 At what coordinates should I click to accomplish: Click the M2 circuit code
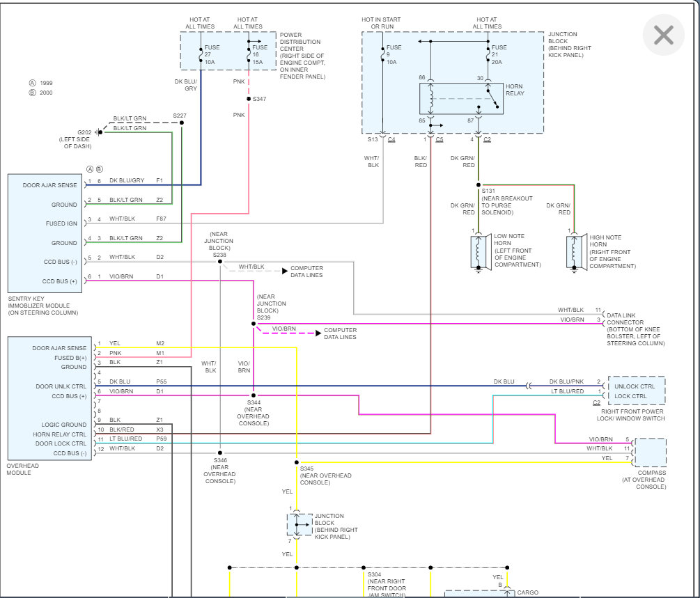160,343
